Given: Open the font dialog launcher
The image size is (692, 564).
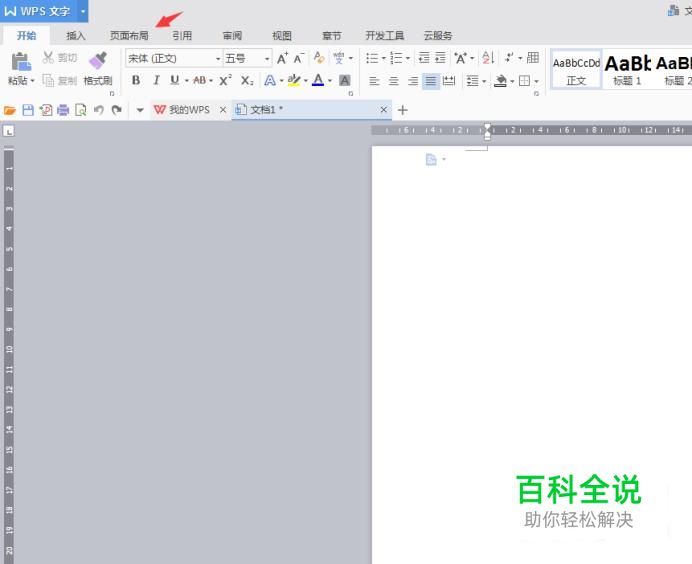Looking at the screenshot, I should [x=351, y=94].
